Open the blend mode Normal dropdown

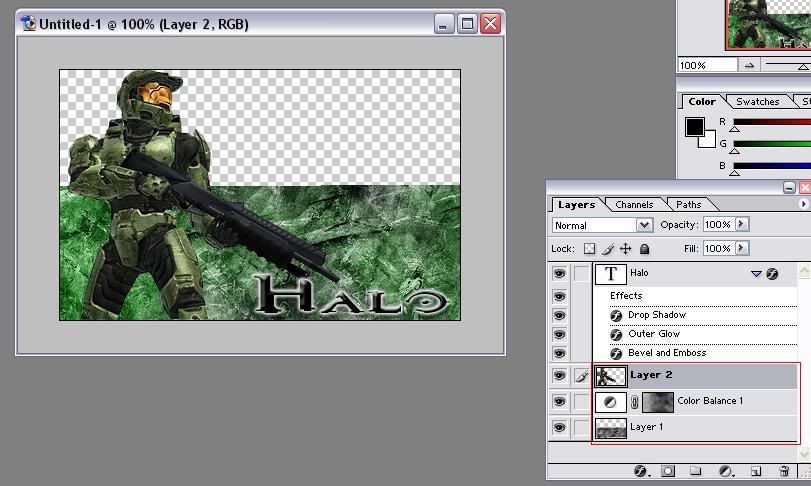coord(643,225)
